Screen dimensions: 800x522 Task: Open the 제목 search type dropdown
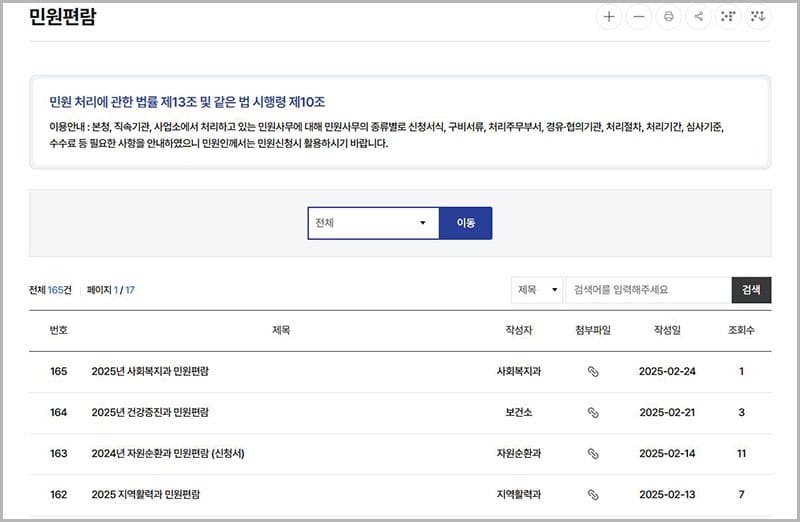pyautogui.click(x=537, y=290)
